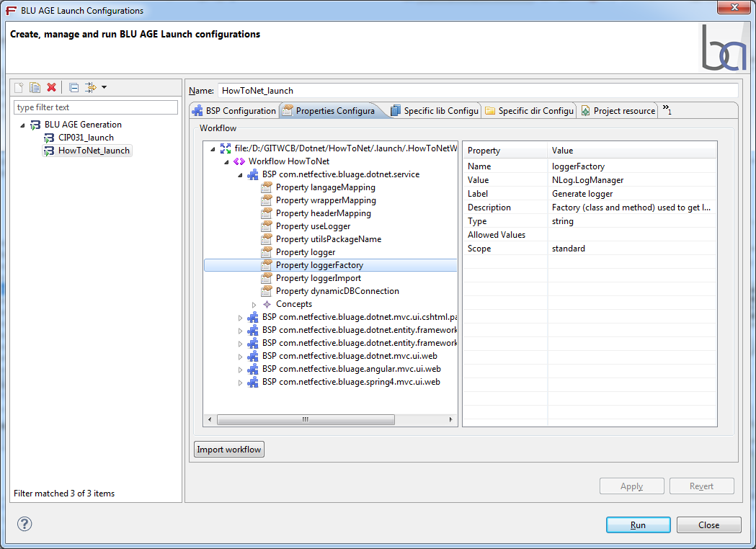
Task: Click the Revert button
Action: (x=701, y=486)
